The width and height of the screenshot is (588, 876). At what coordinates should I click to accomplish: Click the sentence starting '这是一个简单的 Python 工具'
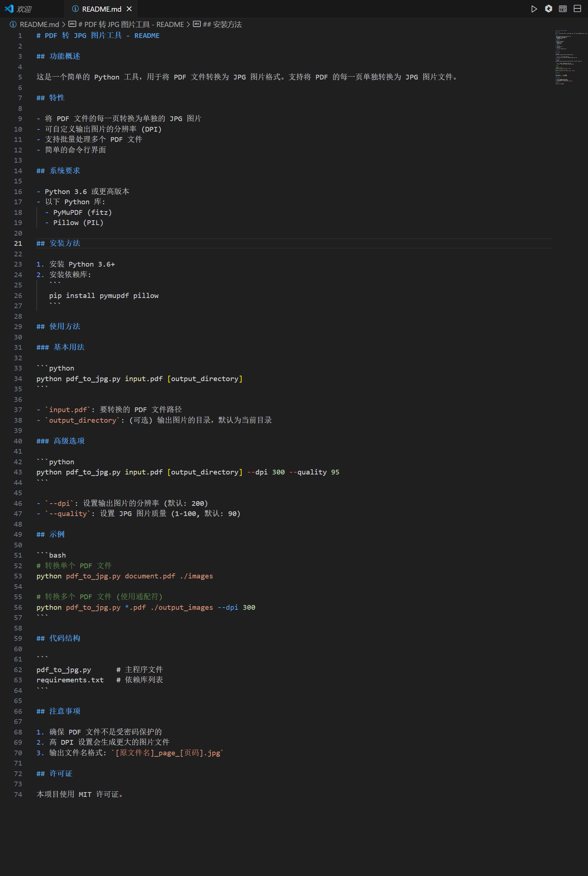[247, 77]
